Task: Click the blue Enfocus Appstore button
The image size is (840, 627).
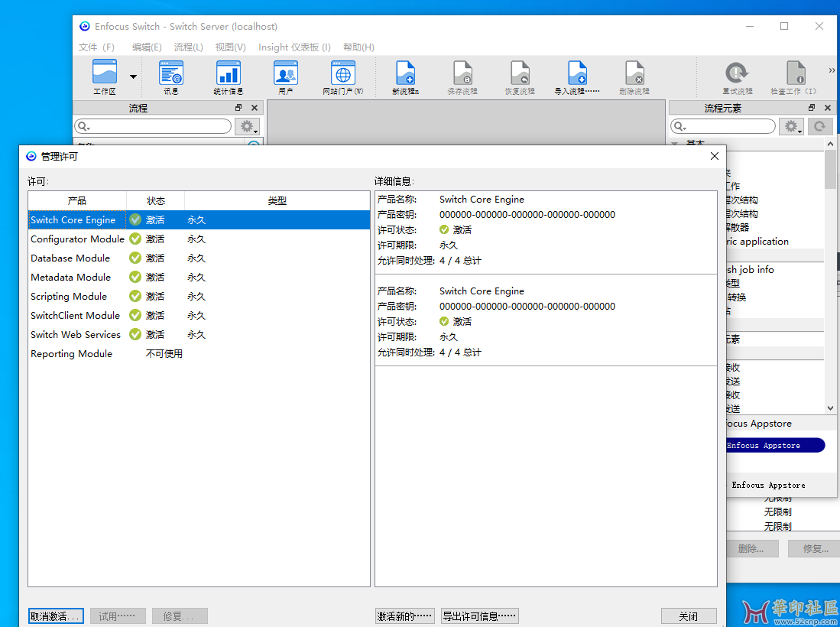Action: 774,445
